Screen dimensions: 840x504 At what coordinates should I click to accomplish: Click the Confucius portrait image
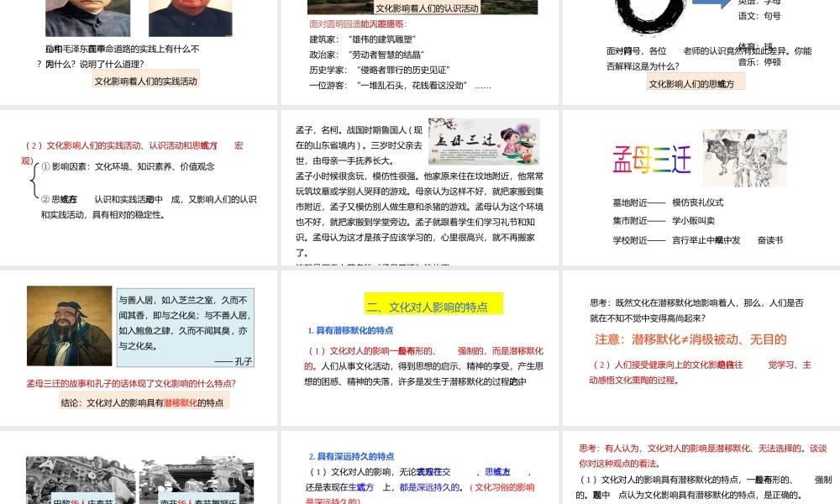(x=70, y=326)
